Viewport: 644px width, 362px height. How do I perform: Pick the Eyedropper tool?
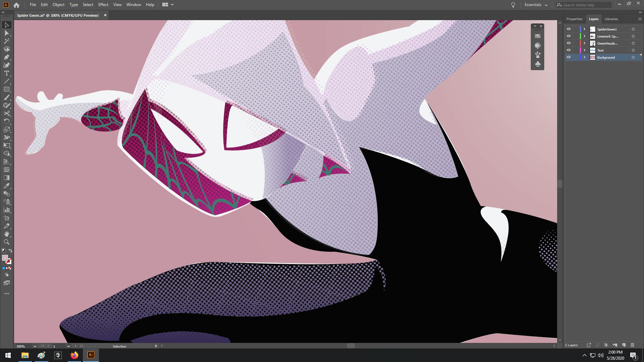tap(7, 186)
